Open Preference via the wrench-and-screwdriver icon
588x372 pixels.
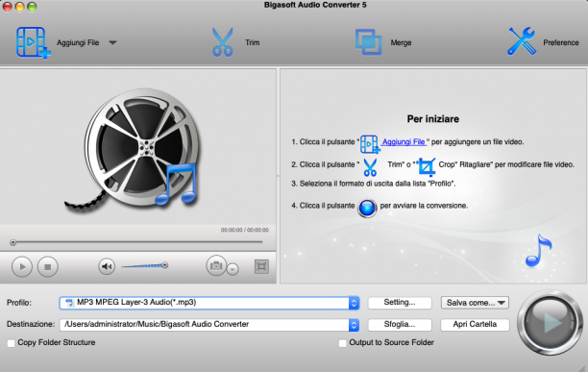click(x=522, y=41)
